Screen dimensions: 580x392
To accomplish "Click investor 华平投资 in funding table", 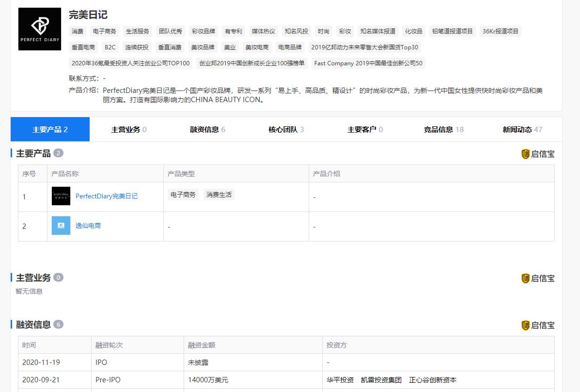I will tap(340, 380).
